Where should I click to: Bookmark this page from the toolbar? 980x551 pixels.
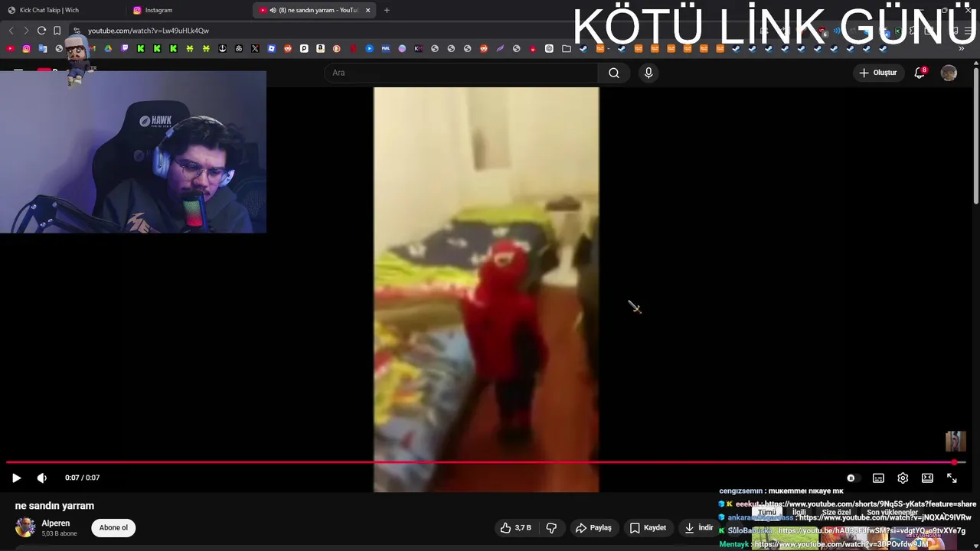tap(57, 31)
